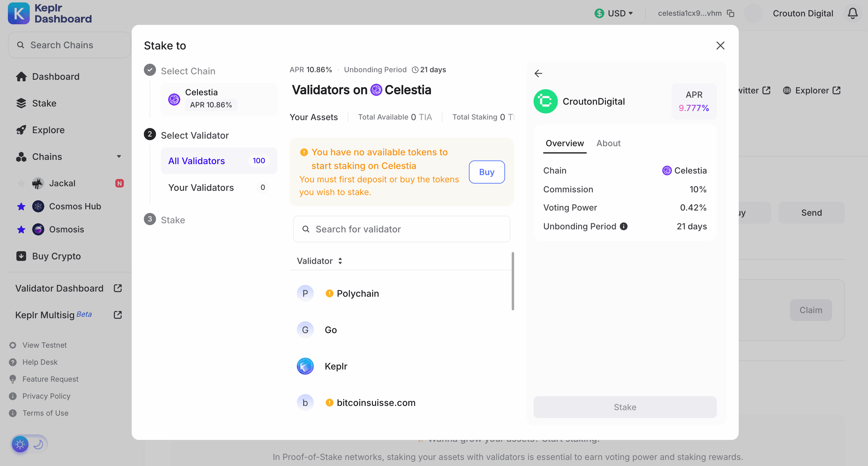Open the Explorer external link
This screenshot has width=868, height=466.
pyautogui.click(x=811, y=90)
